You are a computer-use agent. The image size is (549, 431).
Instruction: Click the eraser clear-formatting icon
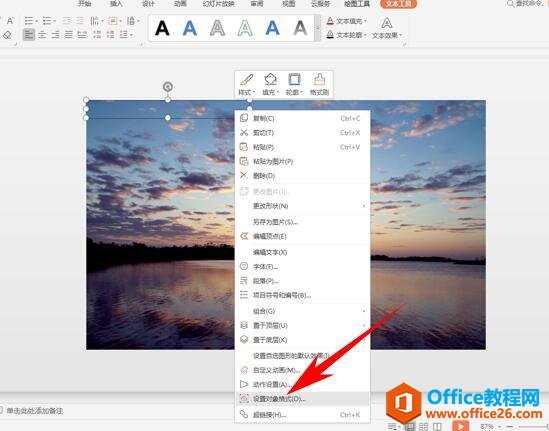point(7,35)
